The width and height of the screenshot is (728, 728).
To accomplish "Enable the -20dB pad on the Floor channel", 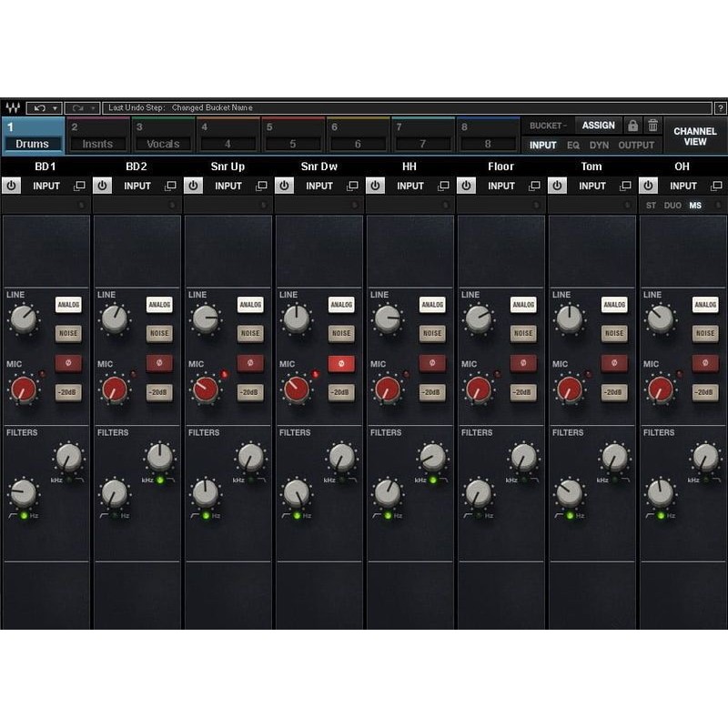I will (x=522, y=392).
